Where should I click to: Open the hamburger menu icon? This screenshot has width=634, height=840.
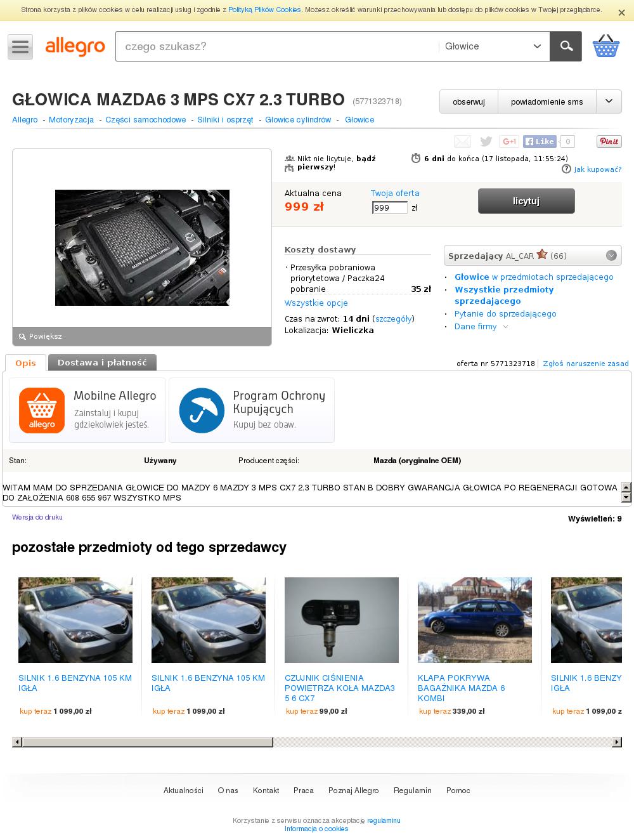pyautogui.click(x=20, y=46)
